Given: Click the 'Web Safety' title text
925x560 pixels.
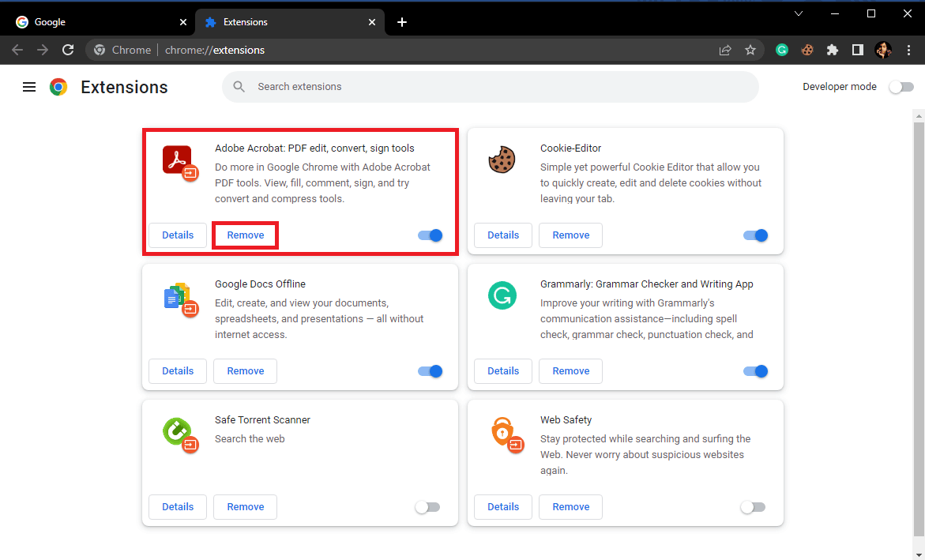Looking at the screenshot, I should [566, 419].
